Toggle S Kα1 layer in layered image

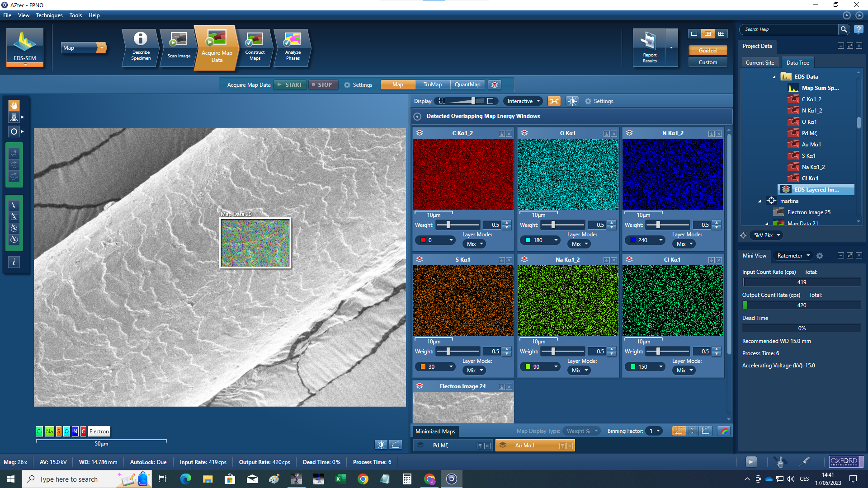click(x=420, y=259)
